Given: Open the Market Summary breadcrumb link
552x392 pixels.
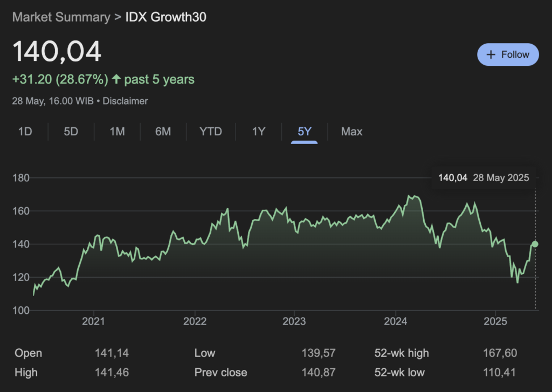Looking at the screenshot, I should tap(61, 17).
